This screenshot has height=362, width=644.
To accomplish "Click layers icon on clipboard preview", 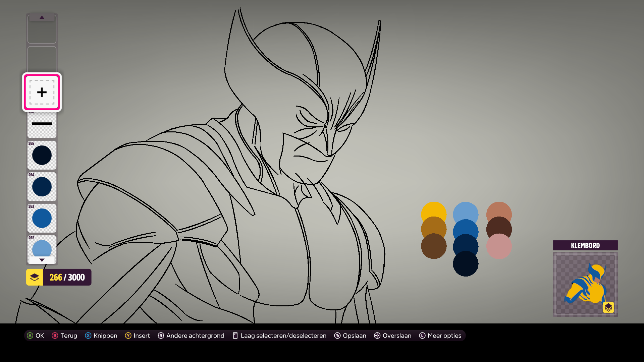I will [x=608, y=307].
